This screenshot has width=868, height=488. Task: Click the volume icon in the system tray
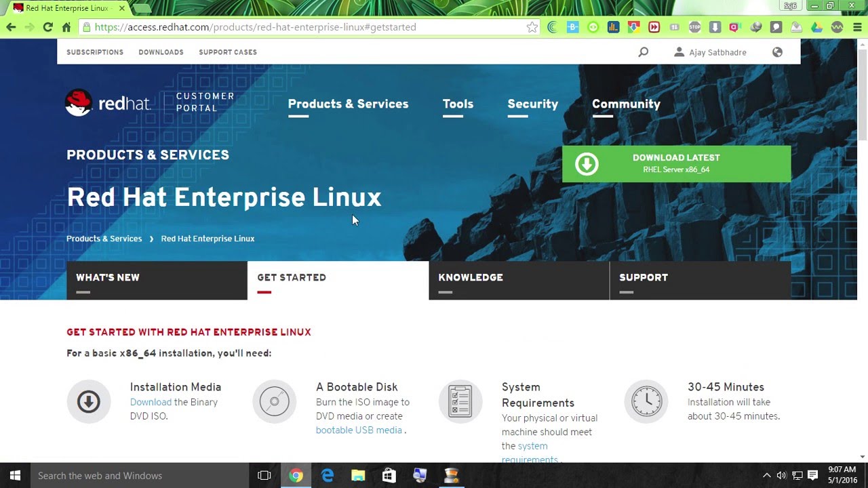point(781,476)
